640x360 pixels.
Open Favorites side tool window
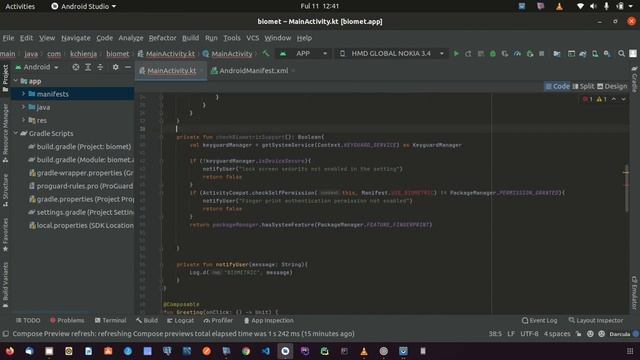(x=5, y=235)
